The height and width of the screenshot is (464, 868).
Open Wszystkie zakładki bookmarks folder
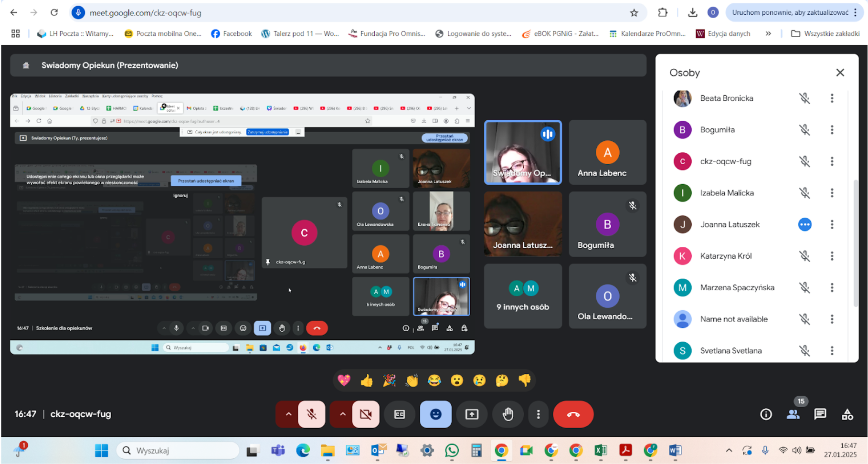(x=826, y=33)
